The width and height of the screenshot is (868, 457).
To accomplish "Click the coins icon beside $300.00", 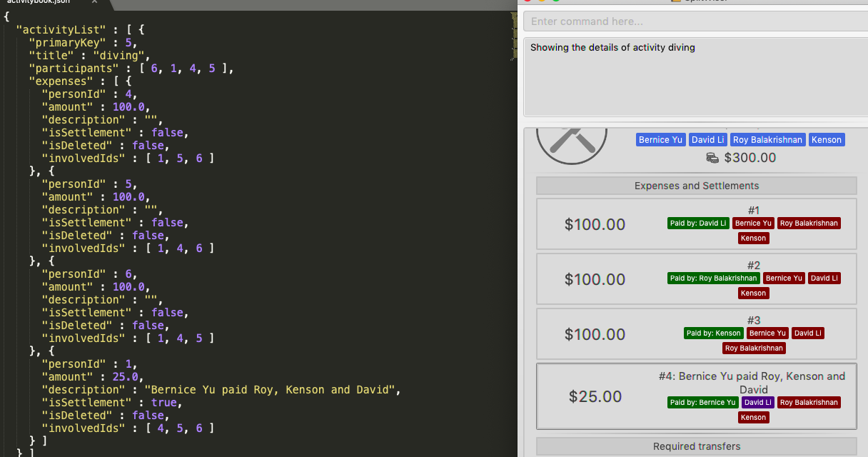I will coord(712,158).
